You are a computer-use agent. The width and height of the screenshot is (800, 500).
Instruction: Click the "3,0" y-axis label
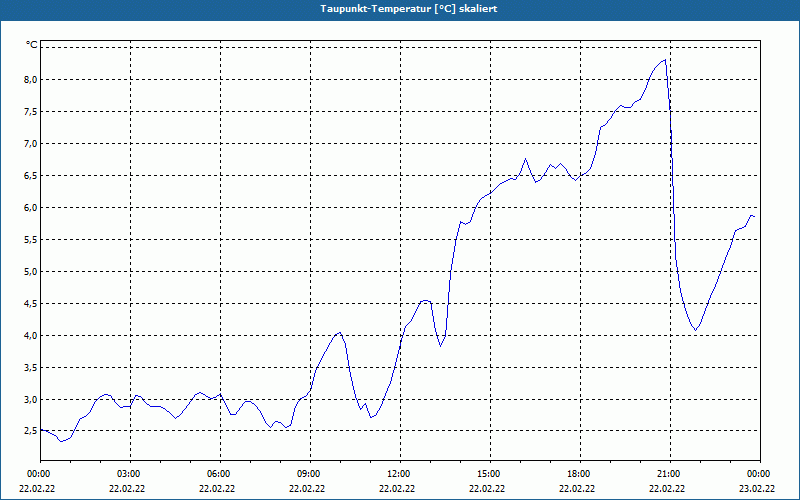31,399
